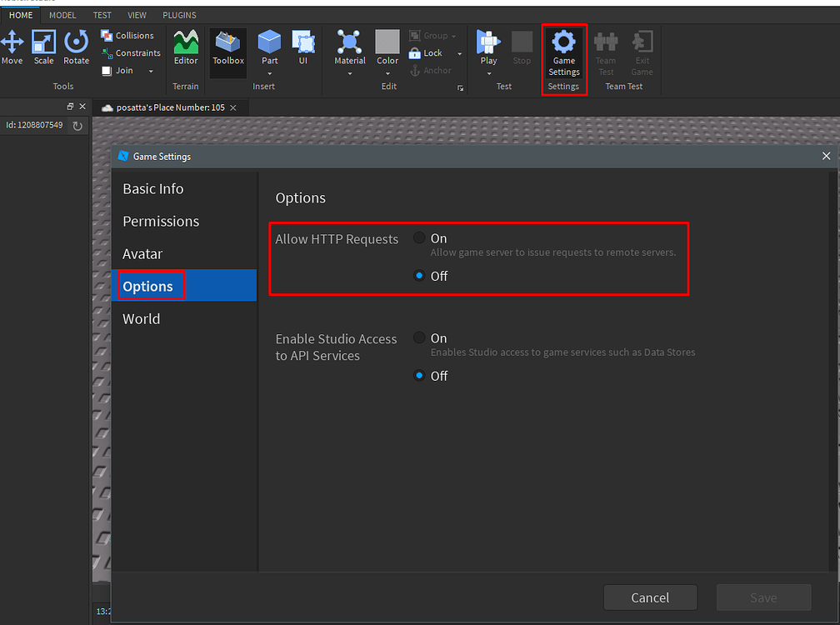Insert a Part
This screenshot has height=625, width=840.
click(x=268, y=46)
